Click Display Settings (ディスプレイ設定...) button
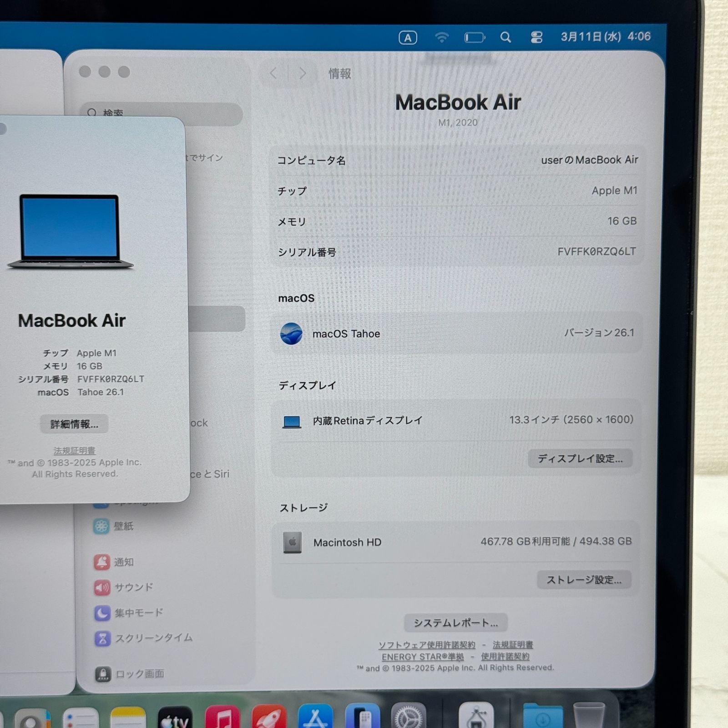The height and width of the screenshot is (728, 728). (x=580, y=459)
